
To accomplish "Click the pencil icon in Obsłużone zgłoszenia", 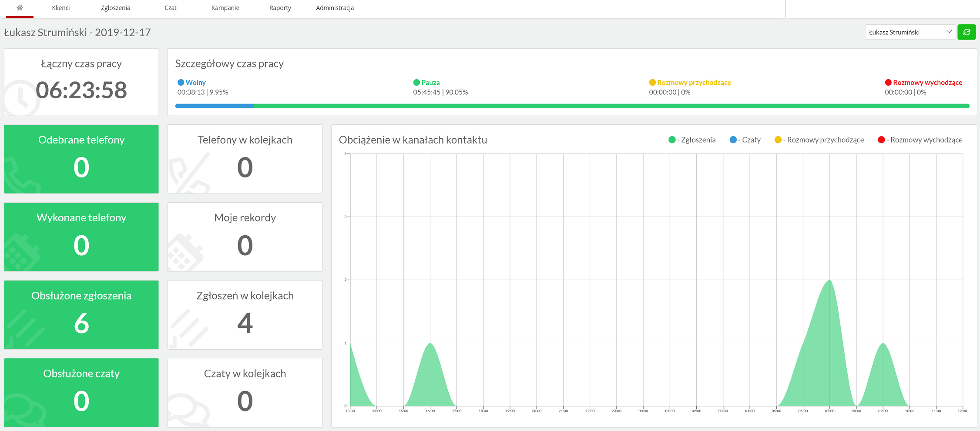I will click(25, 328).
